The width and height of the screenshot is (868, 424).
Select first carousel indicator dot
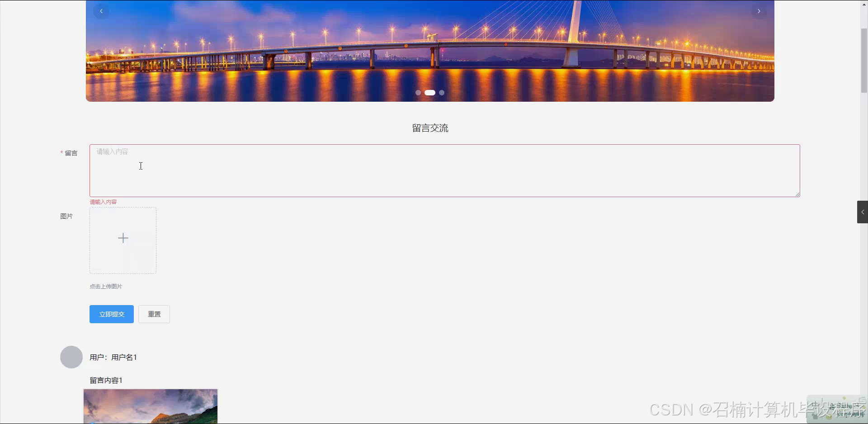418,93
